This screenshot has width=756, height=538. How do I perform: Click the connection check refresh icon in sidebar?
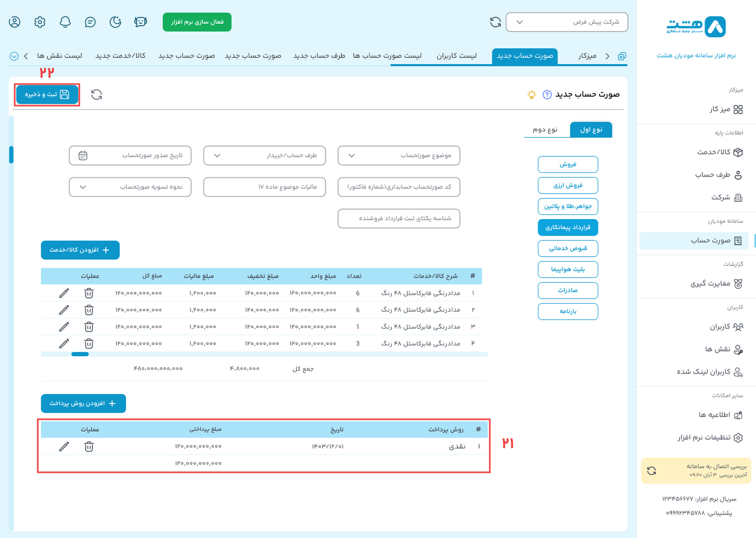(x=652, y=471)
